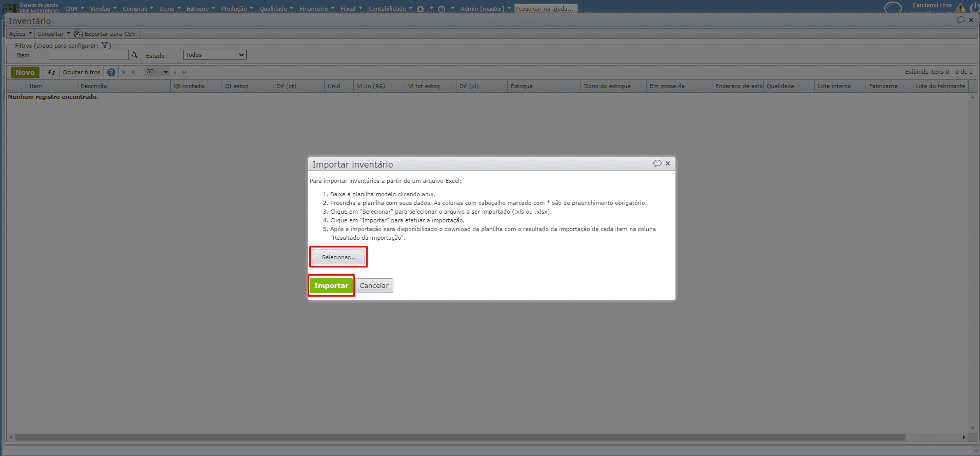Sort by the Lote do fabricante column header
The width and height of the screenshot is (980, 456).
click(940, 86)
